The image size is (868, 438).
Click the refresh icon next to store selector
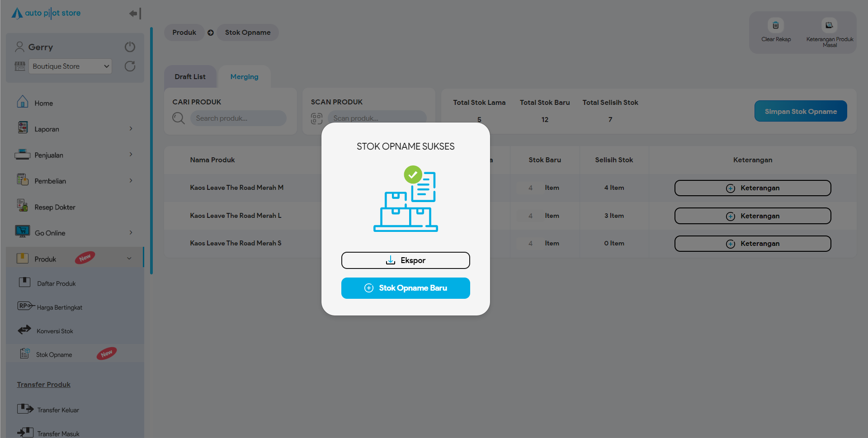click(130, 66)
